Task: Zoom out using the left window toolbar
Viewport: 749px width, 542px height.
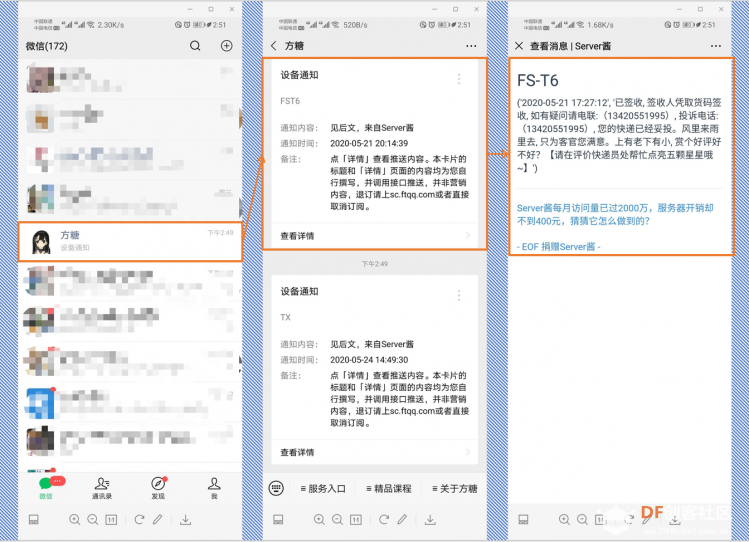Action: tap(93, 520)
